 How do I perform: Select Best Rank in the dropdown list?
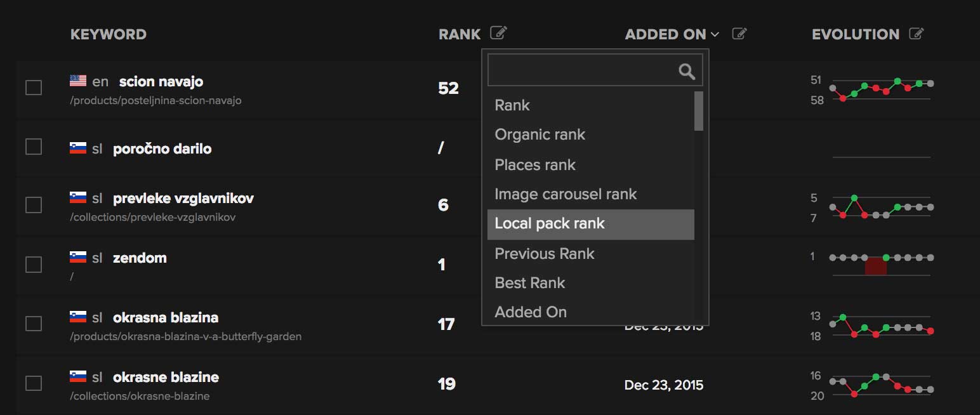tap(530, 283)
